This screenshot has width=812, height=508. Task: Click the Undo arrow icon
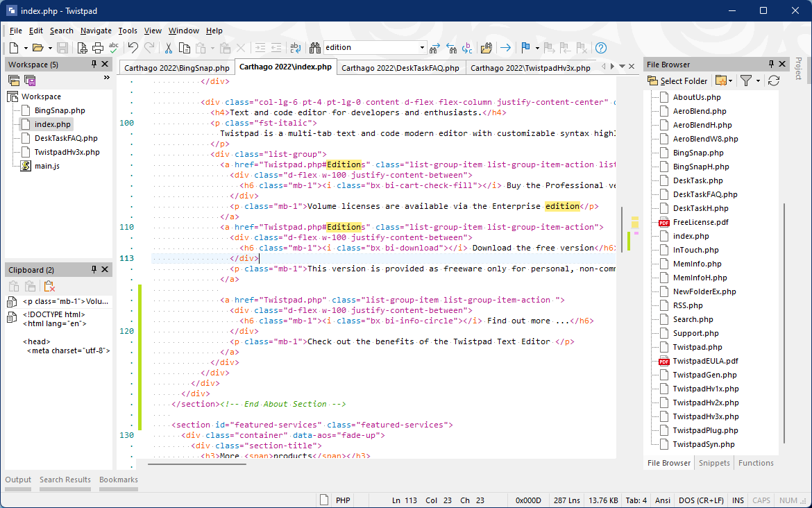(x=133, y=48)
